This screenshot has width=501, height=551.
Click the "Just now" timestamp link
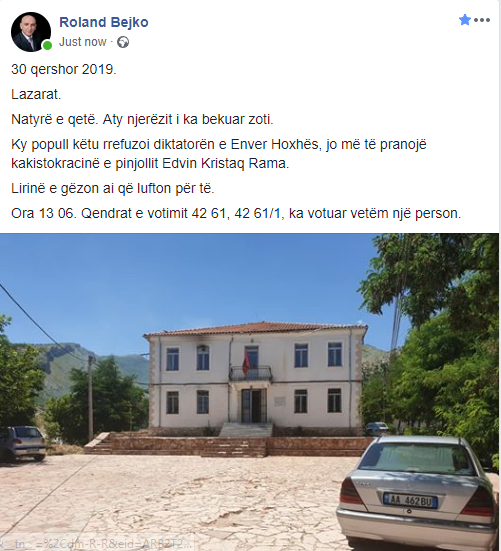(x=83, y=42)
